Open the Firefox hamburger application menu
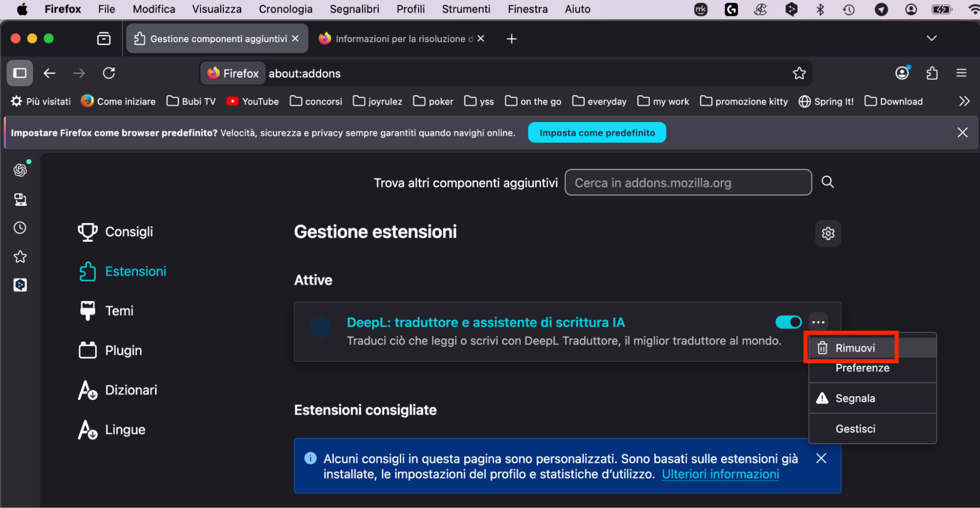The width and height of the screenshot is (980, 508). (961, 73)
